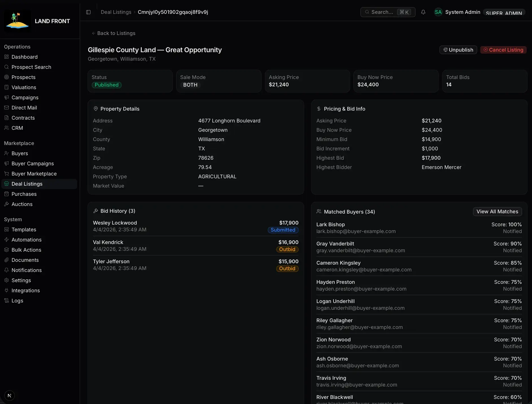Click the Outbid badge on Val Kendrick bid
The image size is (532, 404).
287,249
